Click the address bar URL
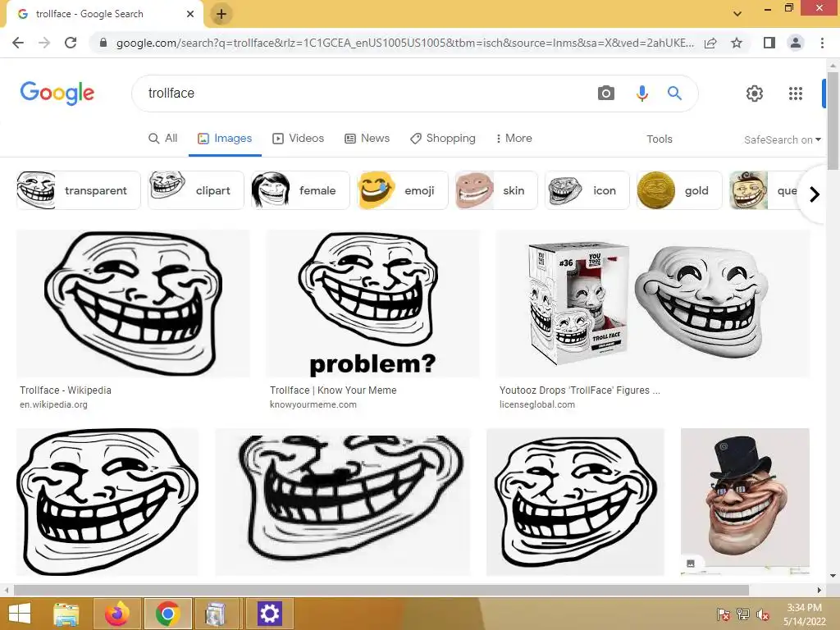This screenshot has height=630, width=840. click(405, 43)
